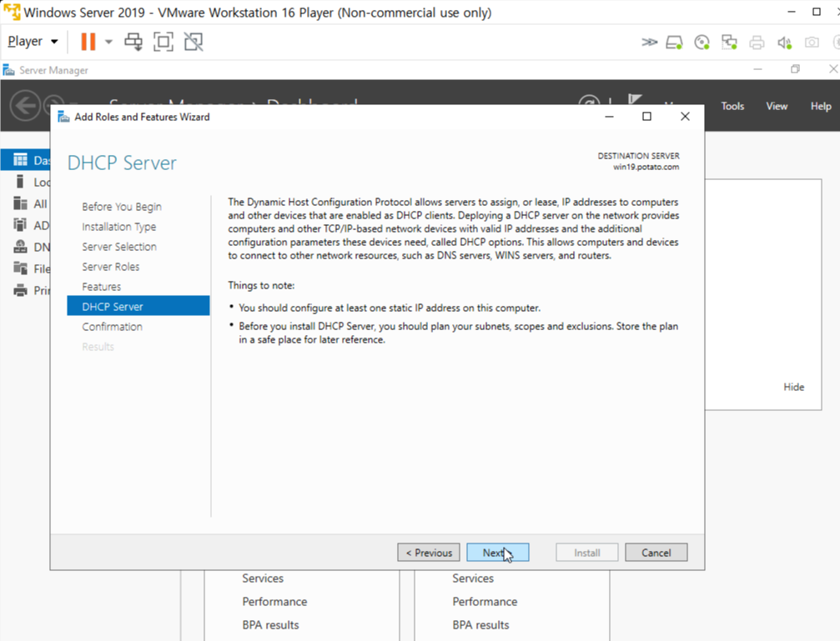Screen dimensions: 840x641
Task: Click the VMware Workstation logo icon in title bar
Action: [12, 12]
